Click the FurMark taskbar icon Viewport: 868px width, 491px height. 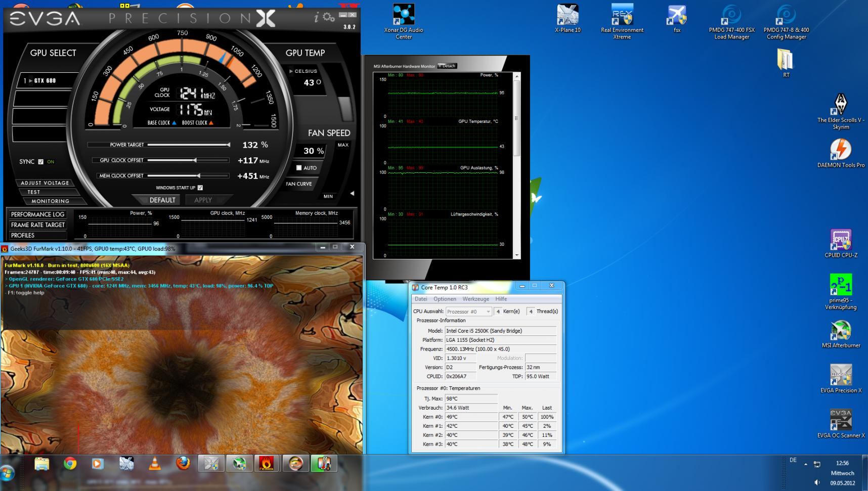267,463
